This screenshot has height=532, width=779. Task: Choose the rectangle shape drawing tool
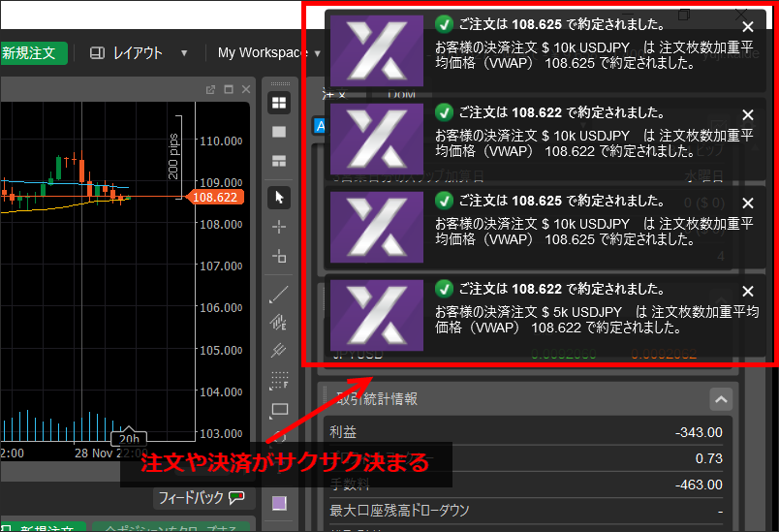[x=279, y=410]
